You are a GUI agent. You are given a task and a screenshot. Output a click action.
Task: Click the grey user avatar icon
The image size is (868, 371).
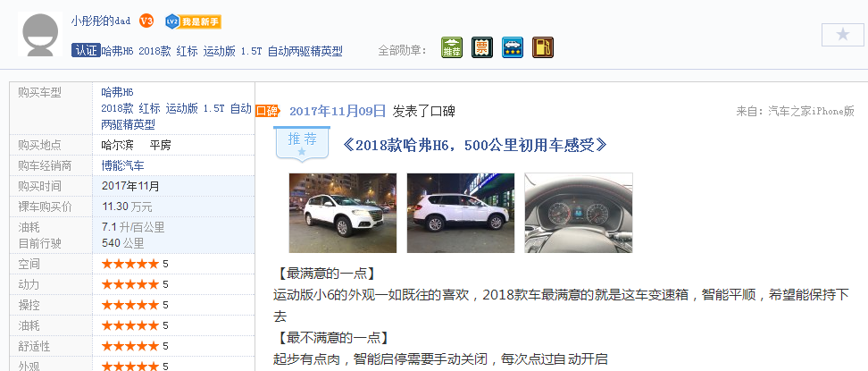point(40,34)
